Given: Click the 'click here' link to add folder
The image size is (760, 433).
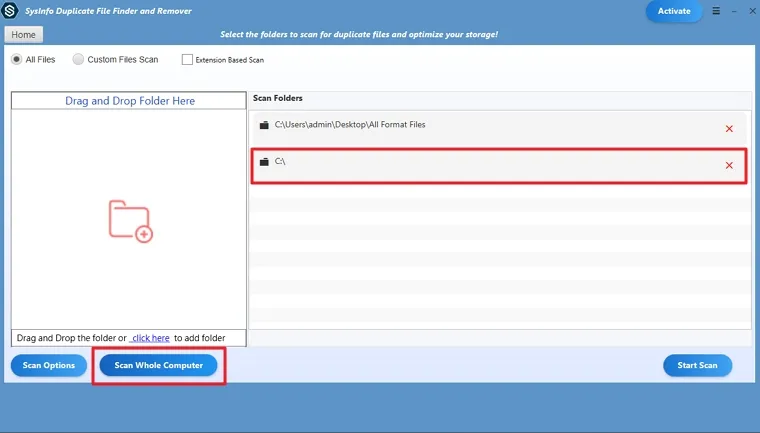Looking at the screenshot, I should point(151,338).
